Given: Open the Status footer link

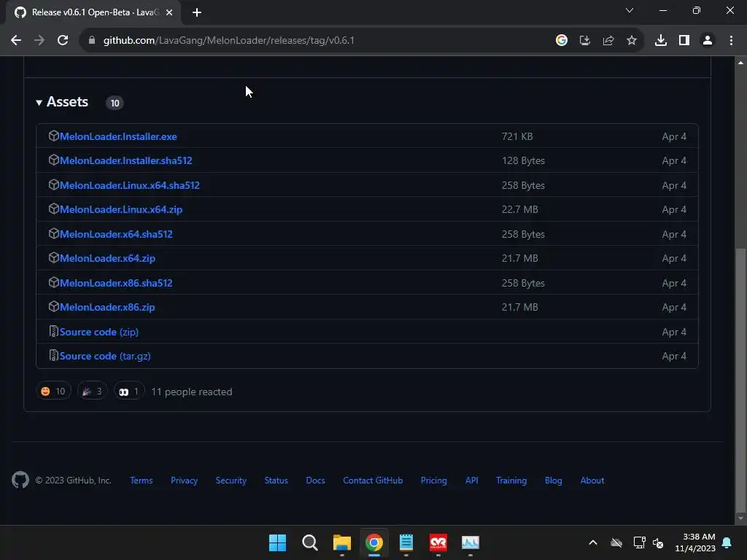Looking at the screenshot, I should coord(276,481).
